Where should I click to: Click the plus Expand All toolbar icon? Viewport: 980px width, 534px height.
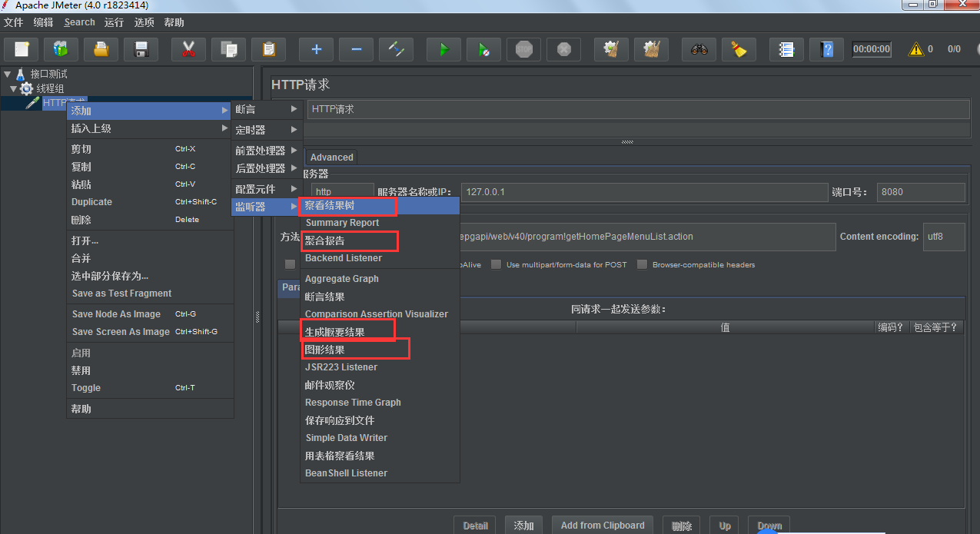[316, 49]
